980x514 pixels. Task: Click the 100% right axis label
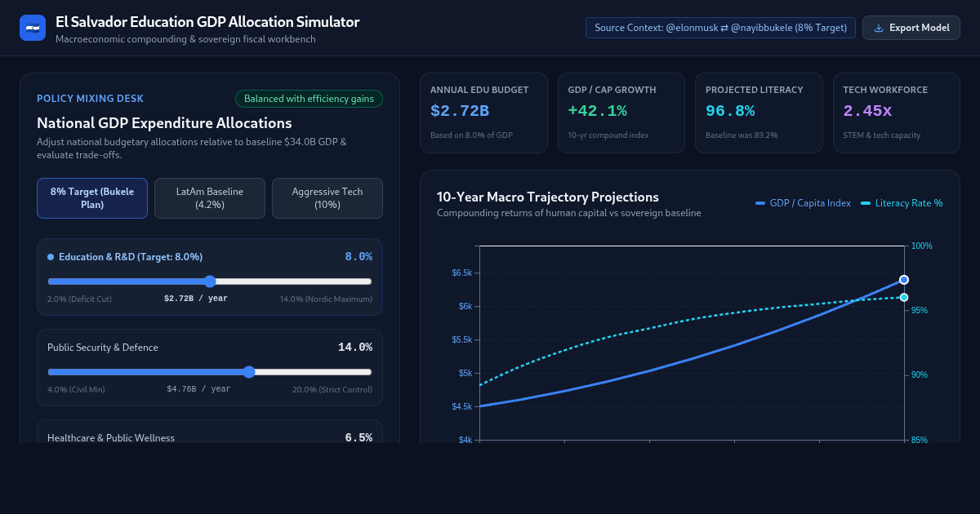click(921, 246)
